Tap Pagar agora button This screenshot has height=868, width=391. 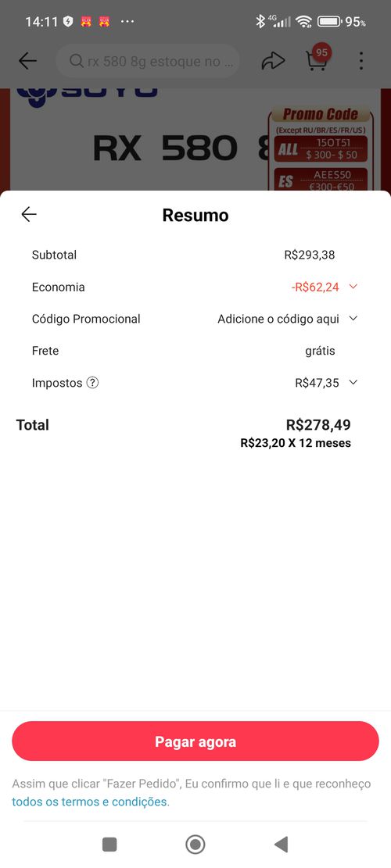coord(195,741)
